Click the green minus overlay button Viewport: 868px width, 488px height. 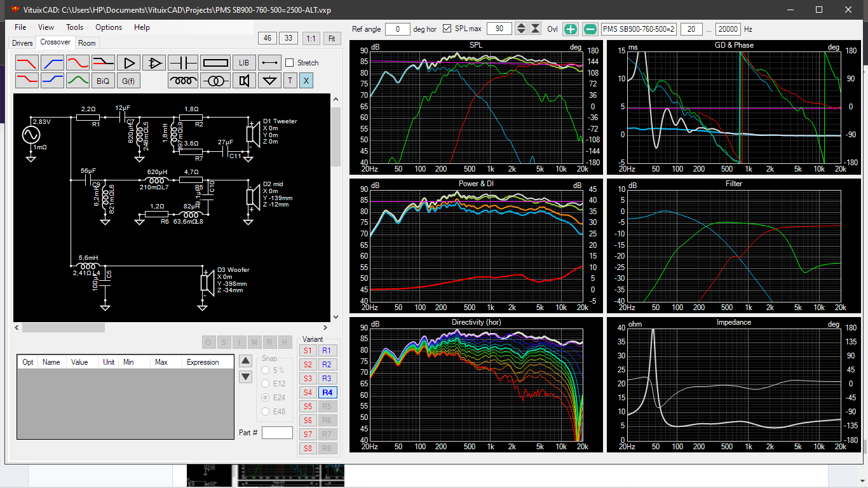point(590,29)
